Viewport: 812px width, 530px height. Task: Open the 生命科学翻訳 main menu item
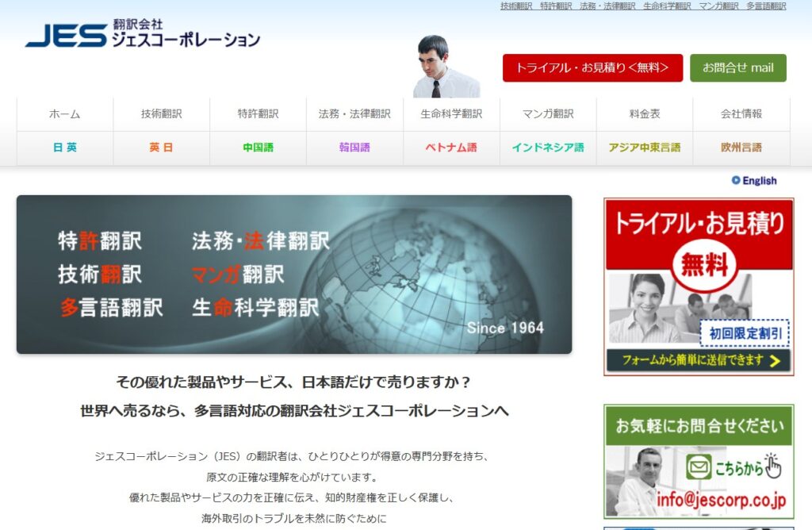click(x=451, y=114)
